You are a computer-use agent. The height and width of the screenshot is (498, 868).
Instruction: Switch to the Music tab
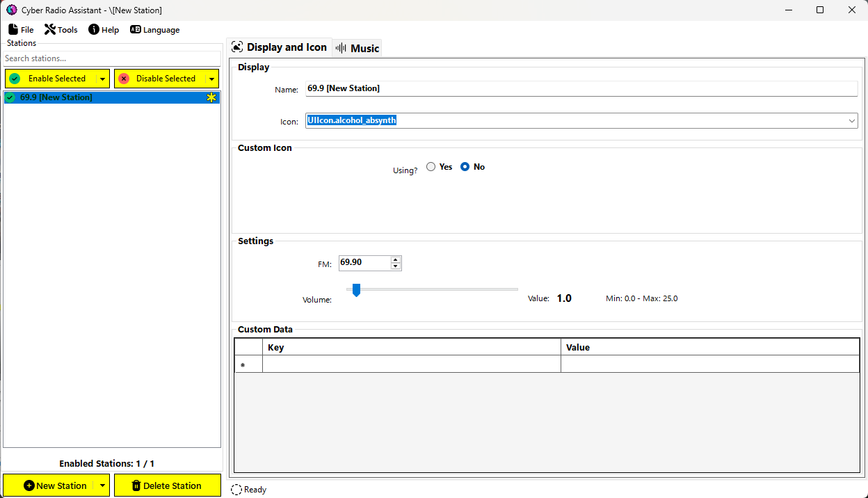click(357, 48)
